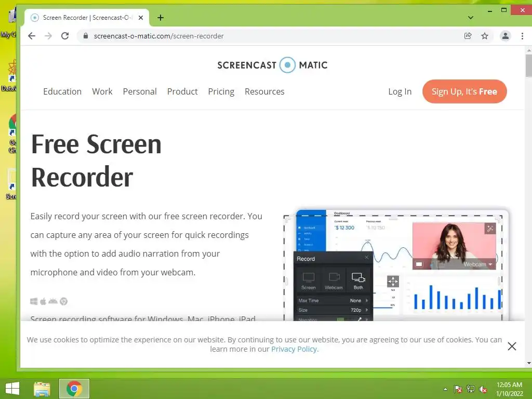Bookmark this page with the star

485,36
